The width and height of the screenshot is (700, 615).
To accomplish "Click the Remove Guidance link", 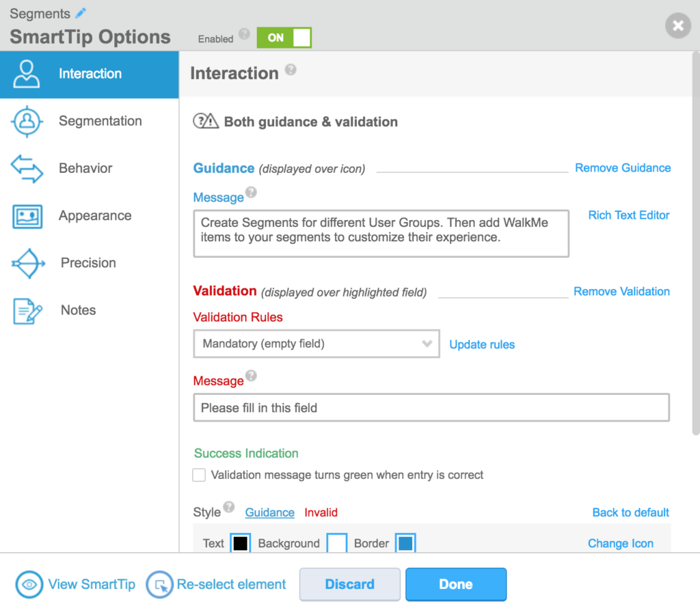I will (622, 167).
